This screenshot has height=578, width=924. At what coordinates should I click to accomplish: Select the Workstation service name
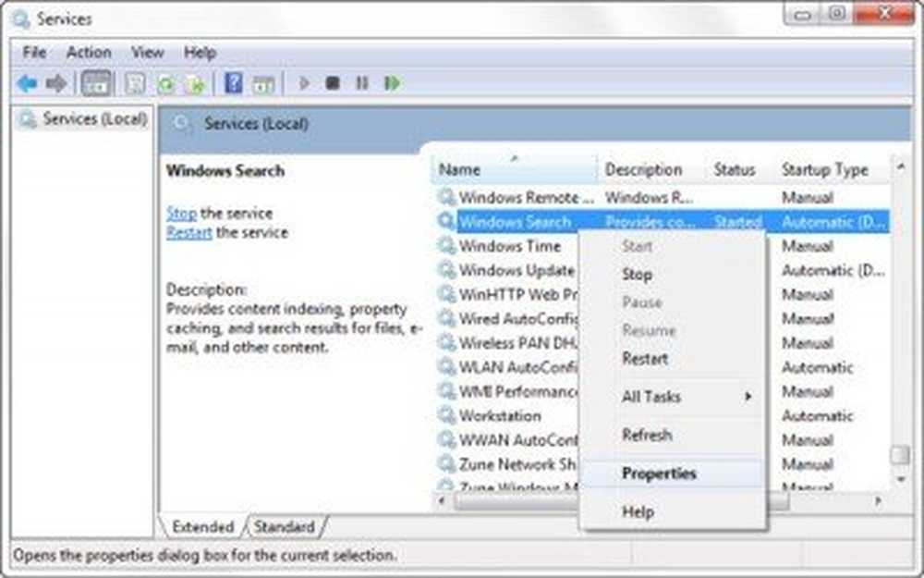pos(500,416)
